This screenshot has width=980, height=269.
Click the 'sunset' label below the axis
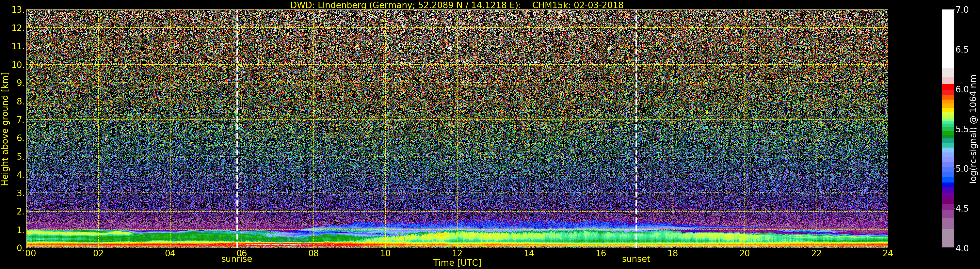point(636,259)
